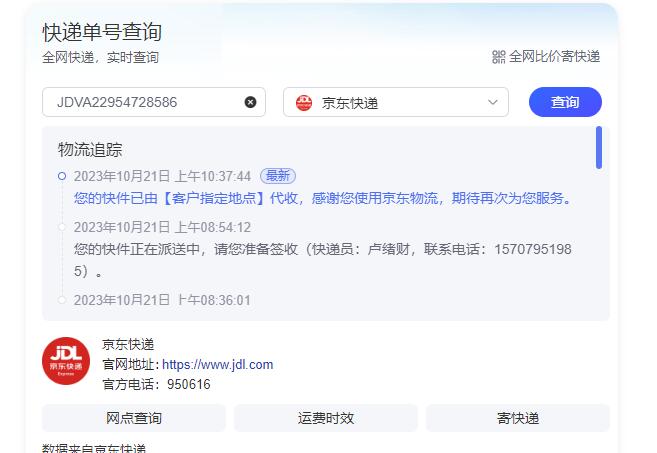Viewport: 657px width, 453px height.
Task: Expand the courier dropdown chevron
Action: pyautogui.click(x=493, y=102)
